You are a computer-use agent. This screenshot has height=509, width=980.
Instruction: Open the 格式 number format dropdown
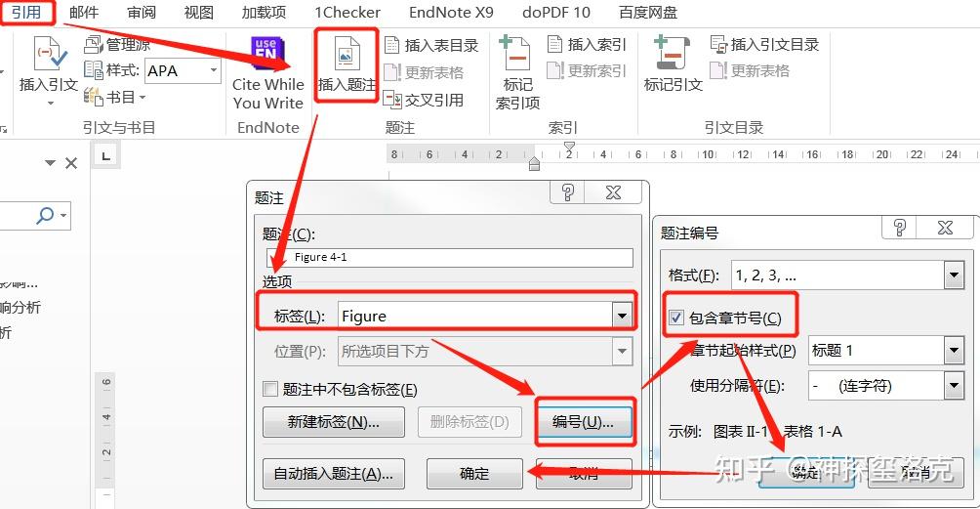click(x=954, y=276)
